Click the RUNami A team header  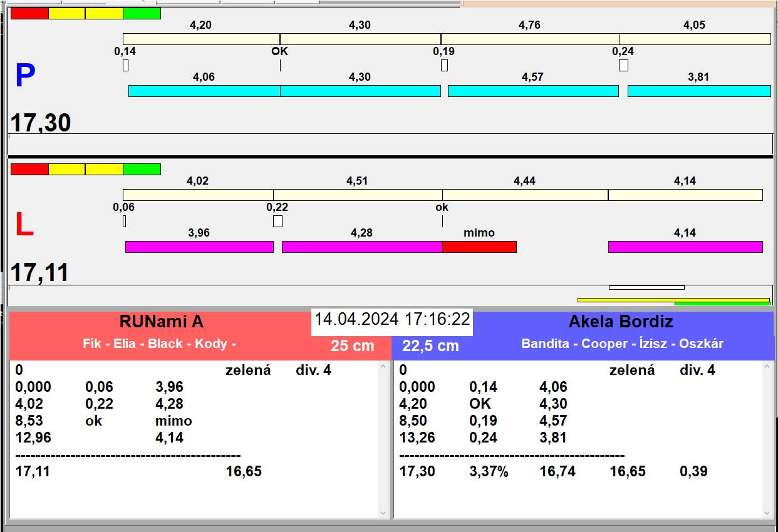[x=162, y=322]
